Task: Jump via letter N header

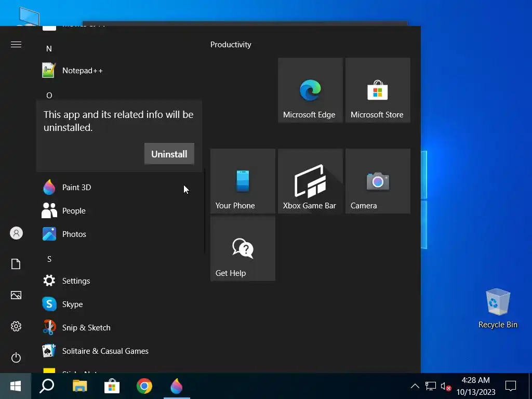Action: pyautogui.click(x=49, y=49)
